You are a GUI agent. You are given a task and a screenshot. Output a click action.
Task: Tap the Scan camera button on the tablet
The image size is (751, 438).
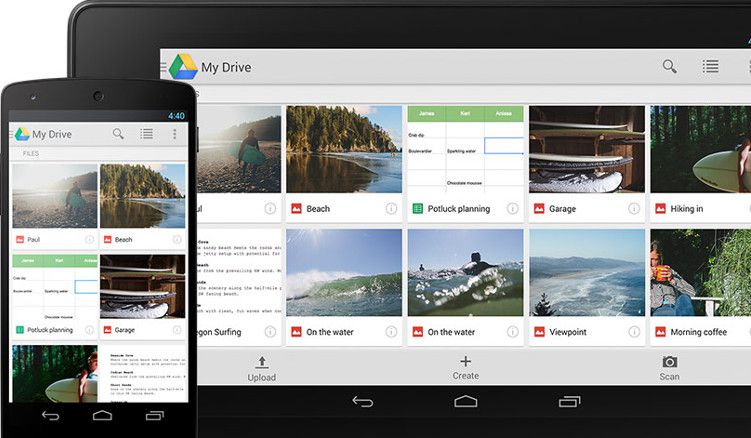tap(669, 368)
